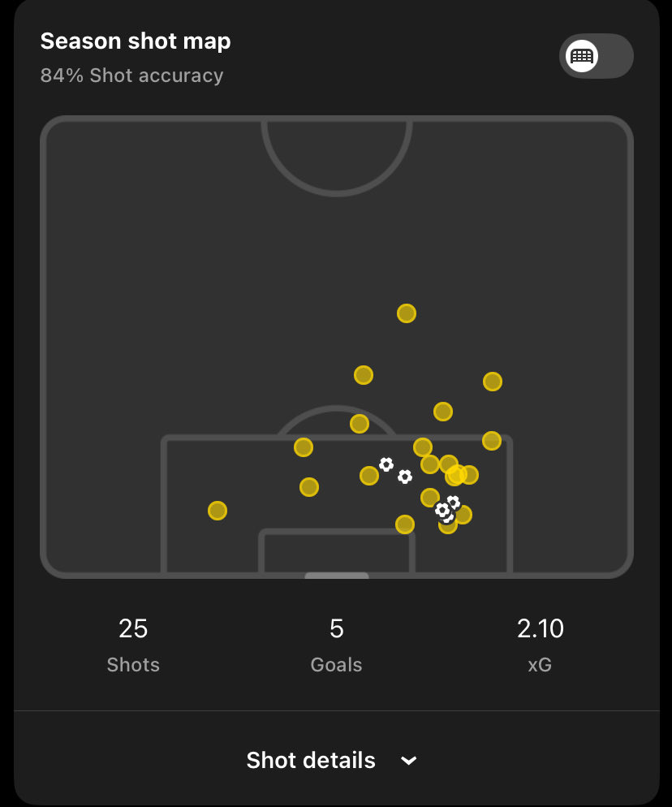Click the leftmost shot marker inside the penalty box top
This screenshot has height=807, width=672.
coord(304,447)
